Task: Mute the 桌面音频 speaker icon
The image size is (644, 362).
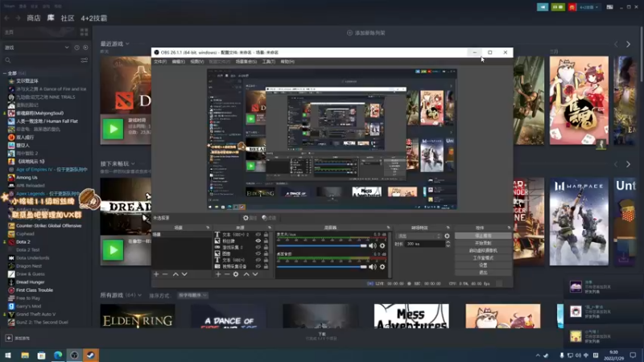Action: pyautogui.click(x=373, y=267)
